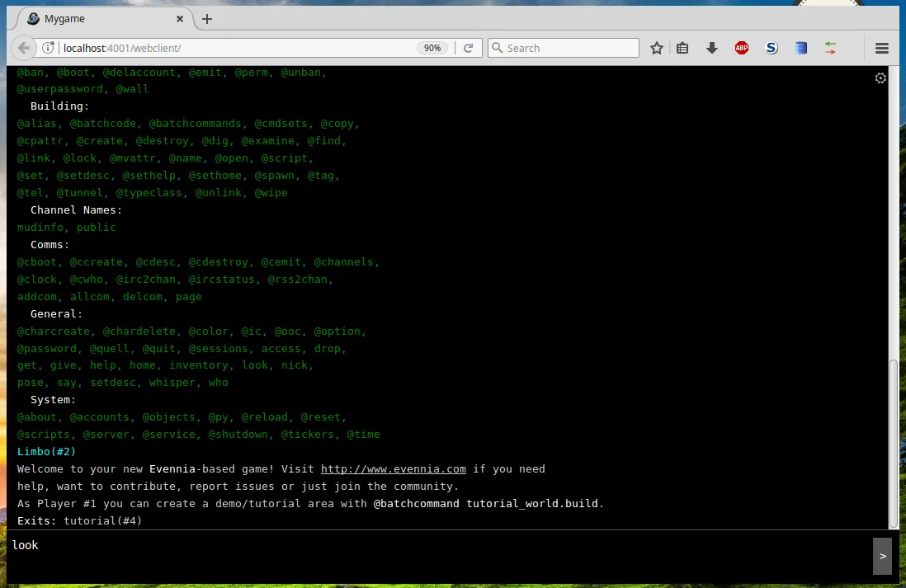This screenshot has height=588, width=906.
Task: Click the 'General:' category heading
Action: point(56,314)
